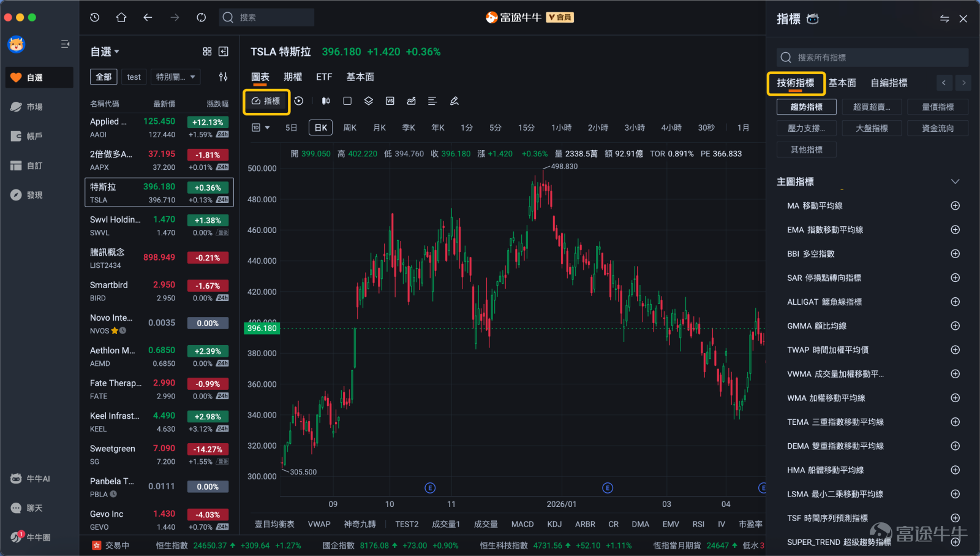The image size is (980, 556).
Task: Open the VS stock comparison tool
Action: pyautogui.click(x=390, y=101)
